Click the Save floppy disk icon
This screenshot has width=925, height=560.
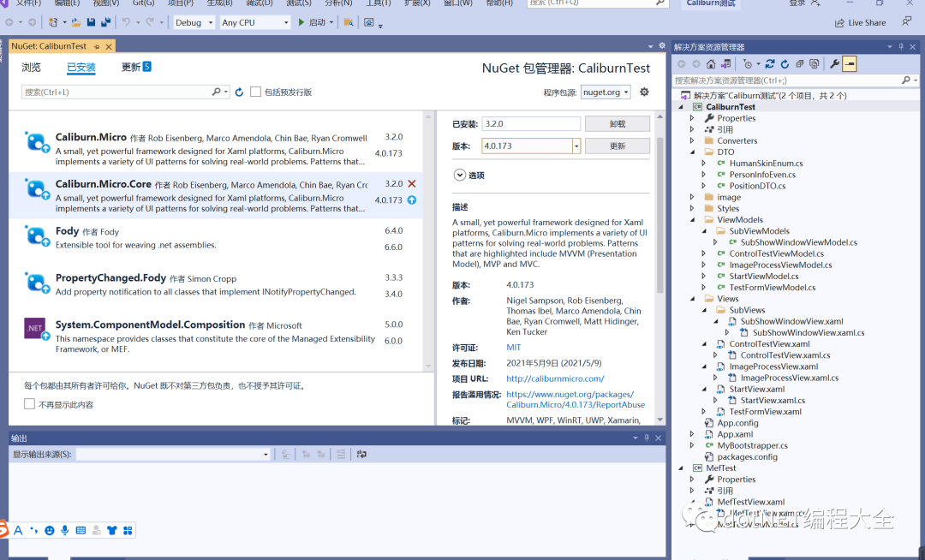click(91, 22)
